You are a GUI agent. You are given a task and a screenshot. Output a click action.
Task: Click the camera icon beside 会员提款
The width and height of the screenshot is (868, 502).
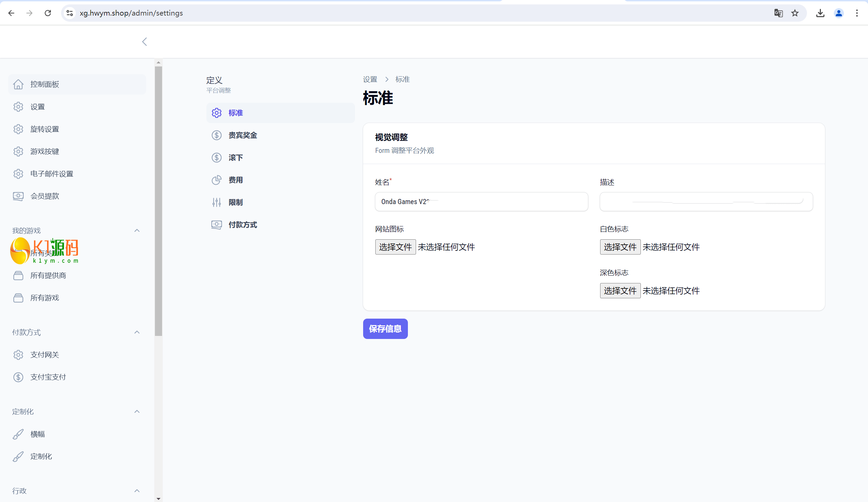tap(18, 196)
